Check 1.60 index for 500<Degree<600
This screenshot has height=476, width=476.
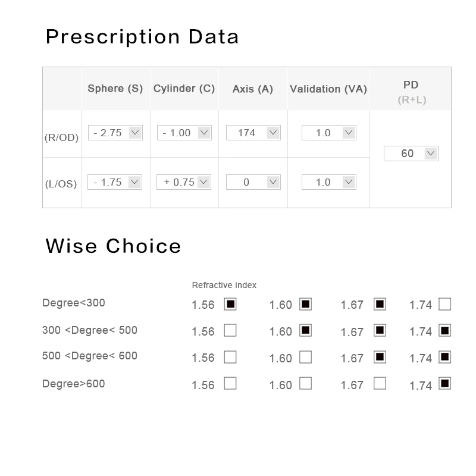pyautogui.click(x=305, y=357)
